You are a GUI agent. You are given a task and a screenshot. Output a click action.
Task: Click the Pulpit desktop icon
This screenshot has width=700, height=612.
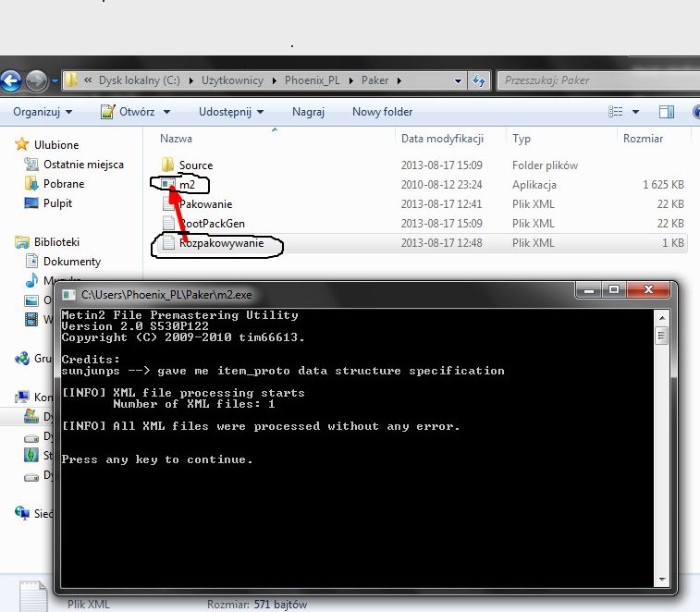coord(31,203)
